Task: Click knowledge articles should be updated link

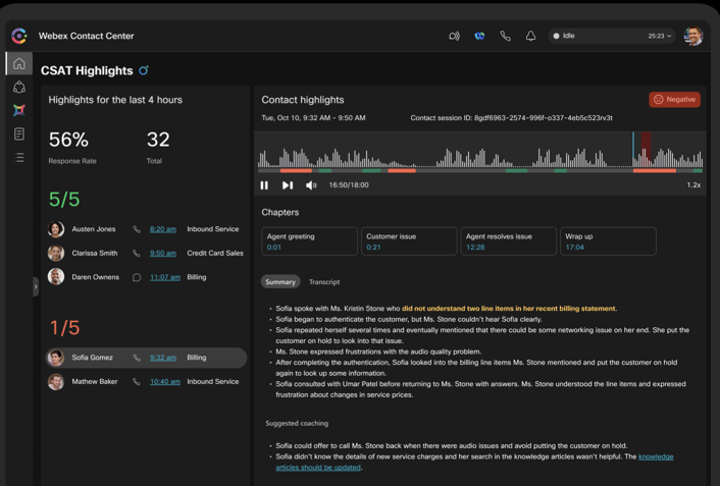Action: click(474, 462)
